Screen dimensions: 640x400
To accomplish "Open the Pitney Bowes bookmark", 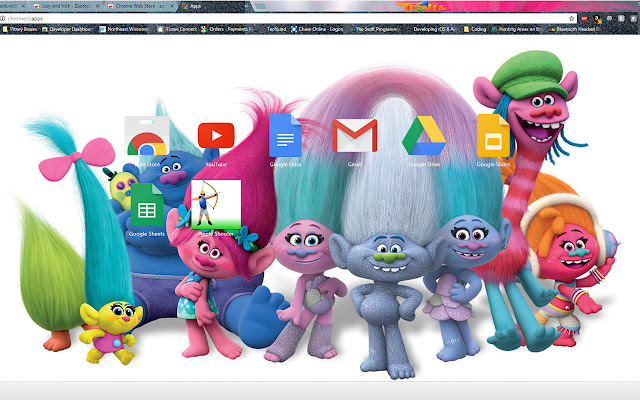I will (x=24, y=30).
